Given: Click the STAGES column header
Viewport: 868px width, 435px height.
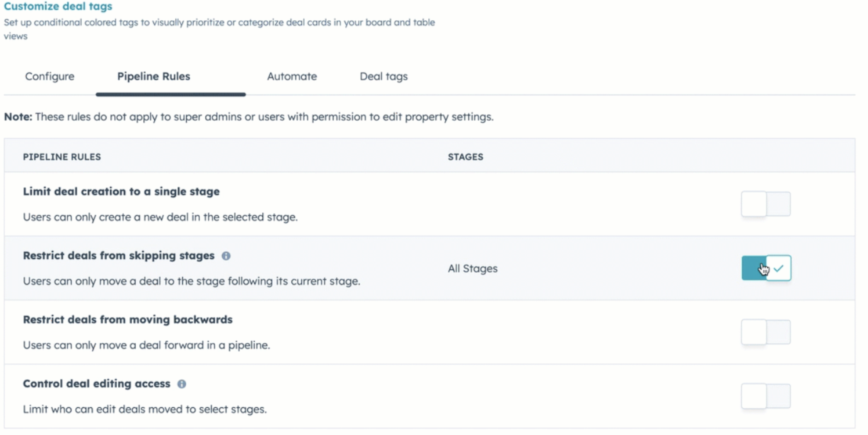Looking at the screenshot, I should pos(466,157).
